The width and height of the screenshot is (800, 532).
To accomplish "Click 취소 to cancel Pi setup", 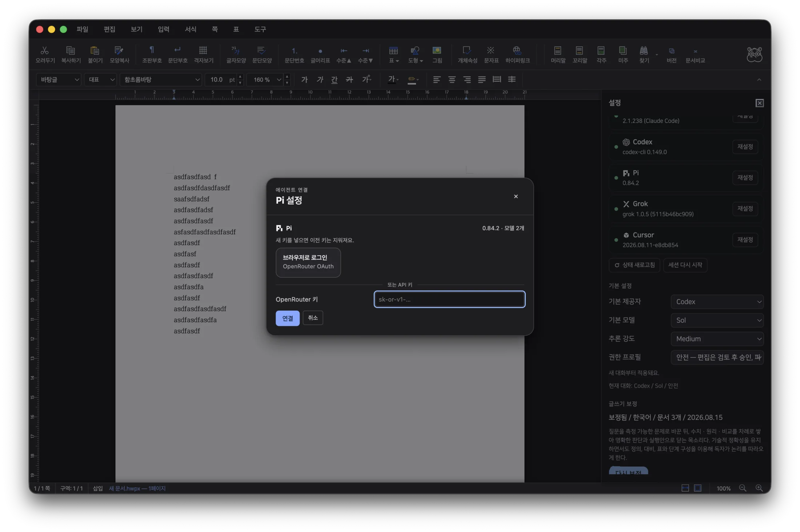I will click(313, 318).
